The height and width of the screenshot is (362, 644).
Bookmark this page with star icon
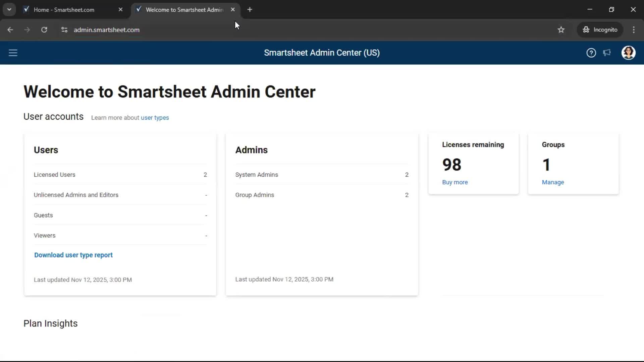(x=561, y=30)
